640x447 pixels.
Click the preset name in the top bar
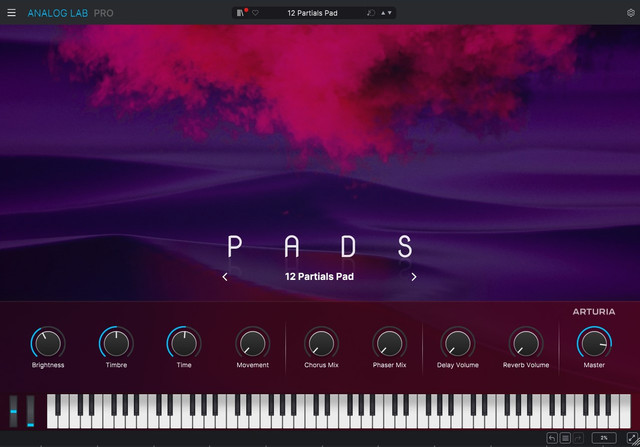click(x=312, y=13)
